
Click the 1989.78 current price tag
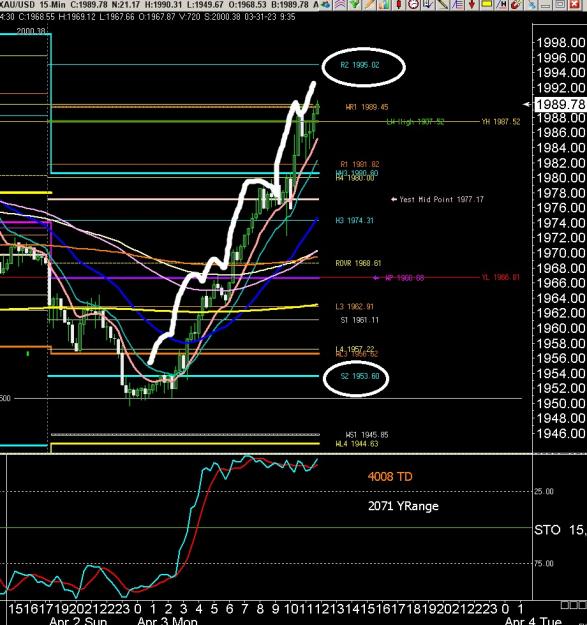pyautogui.click(x=560, y=104)
